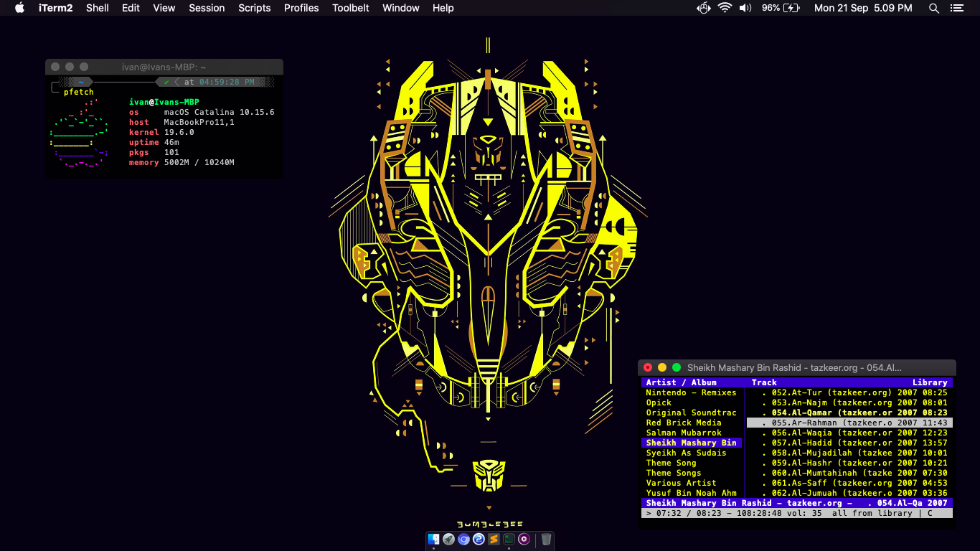This screenshot has width=980, height=551.
Task: Close the music player window
Action: coord(648,367)
